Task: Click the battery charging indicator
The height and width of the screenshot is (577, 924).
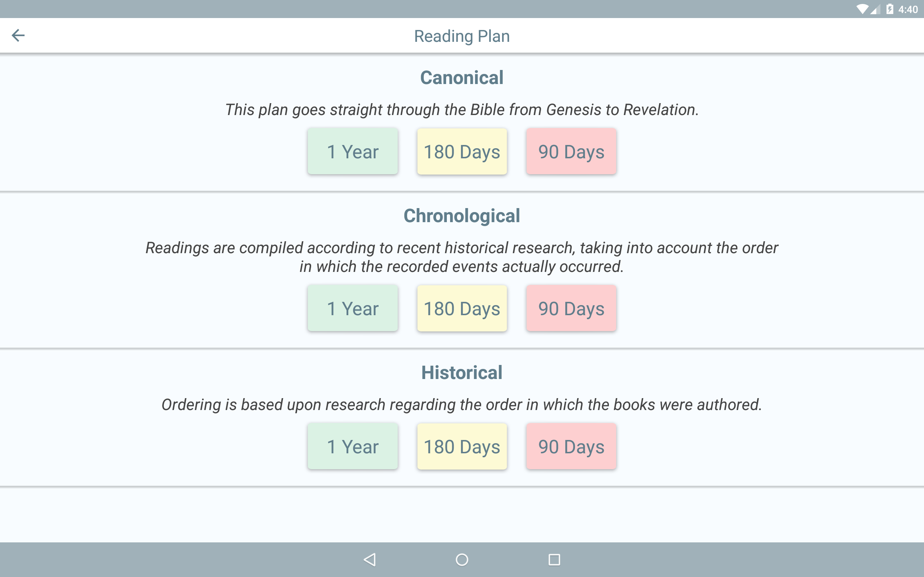Action: point(890,9)
